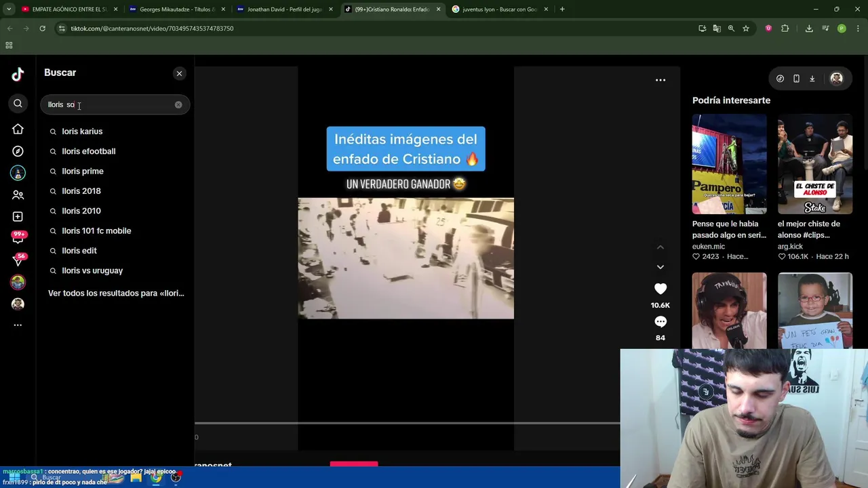The height and width of the screenshot is (488, 868).
Task: Open video options three-dots menu
Action: pos(660,80)
